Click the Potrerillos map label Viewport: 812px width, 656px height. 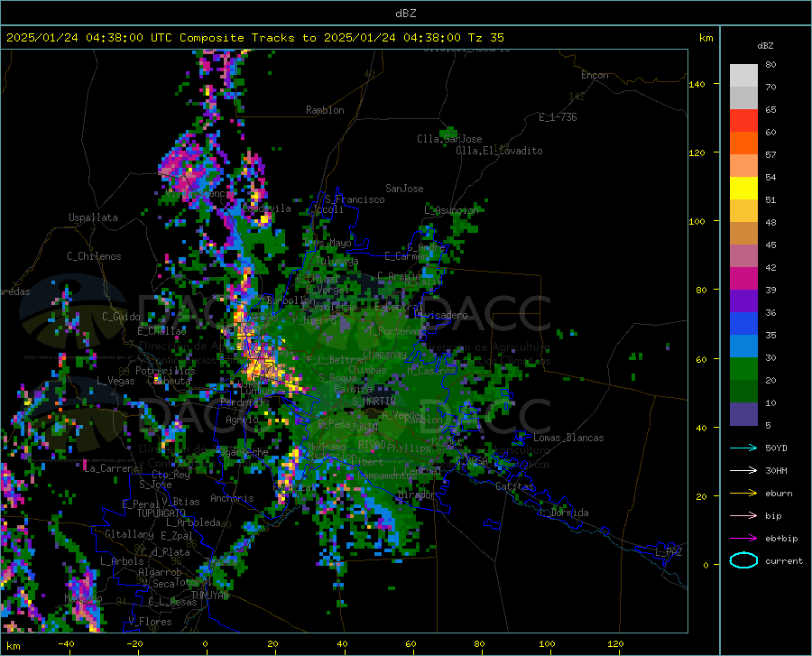(165, 371)
